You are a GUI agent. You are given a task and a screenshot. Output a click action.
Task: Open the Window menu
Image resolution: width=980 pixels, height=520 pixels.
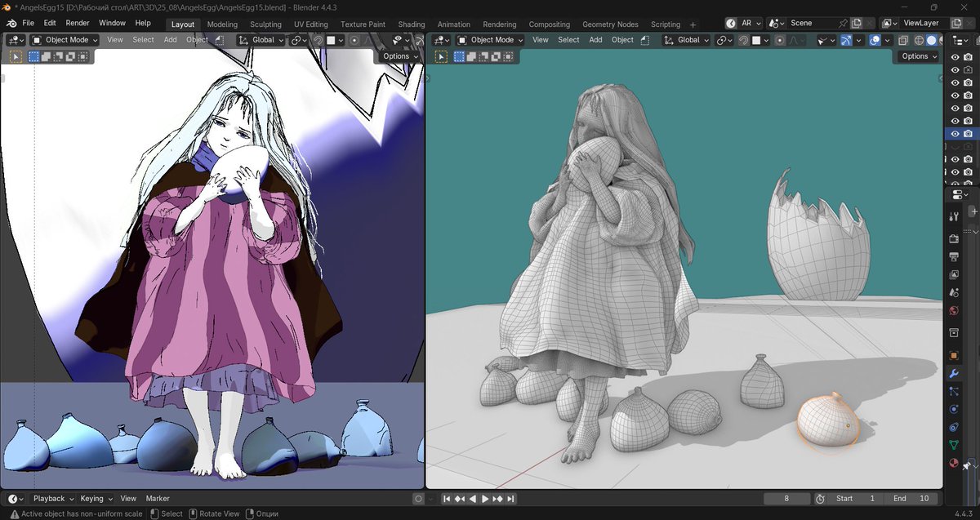point(113,23)
